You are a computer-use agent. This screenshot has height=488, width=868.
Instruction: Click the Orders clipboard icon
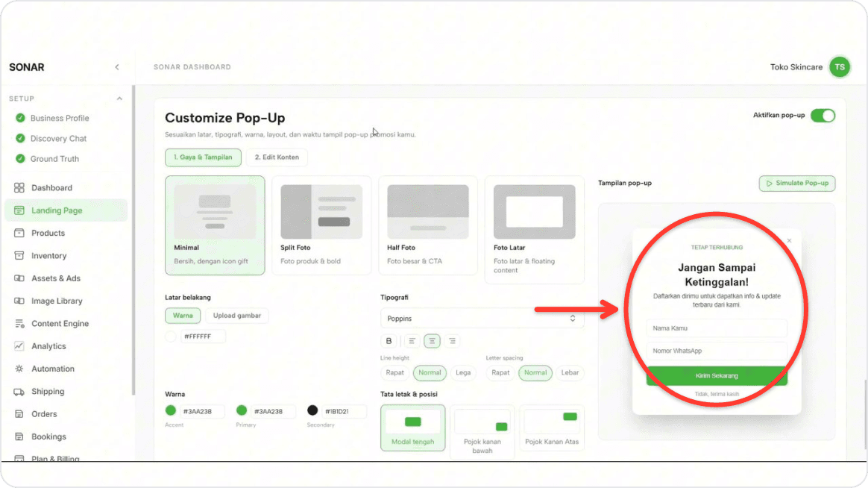click(19, 414)
